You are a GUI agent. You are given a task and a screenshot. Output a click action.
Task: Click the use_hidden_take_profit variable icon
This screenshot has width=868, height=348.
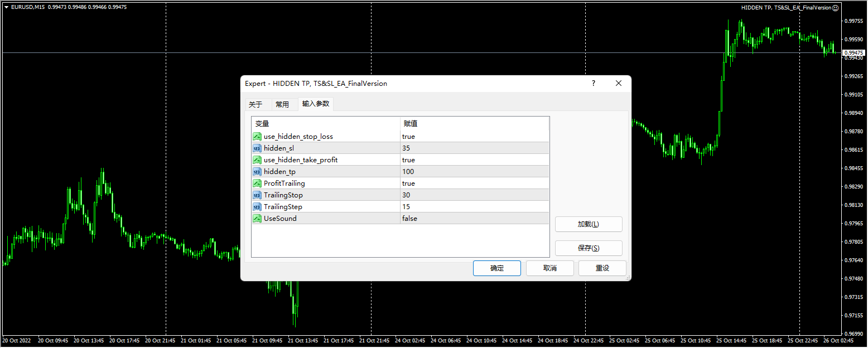(x=257, y=160)
